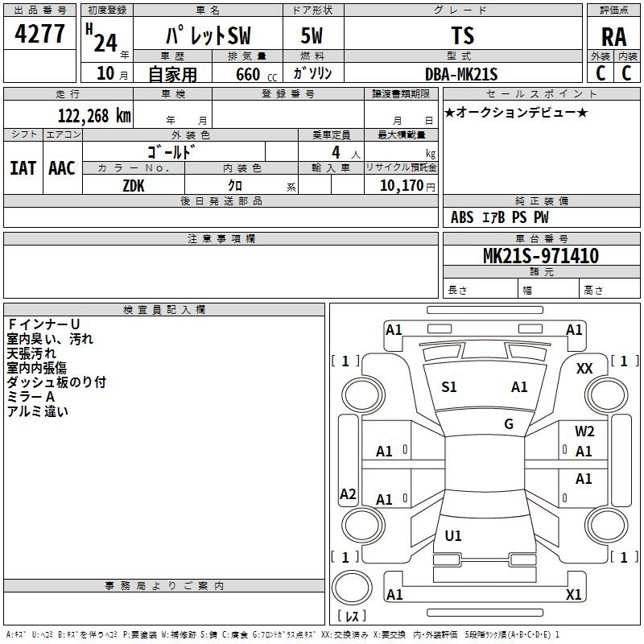644x644 pixels.
Task: Click the door shape value 5W
Action: pos(312,35)
